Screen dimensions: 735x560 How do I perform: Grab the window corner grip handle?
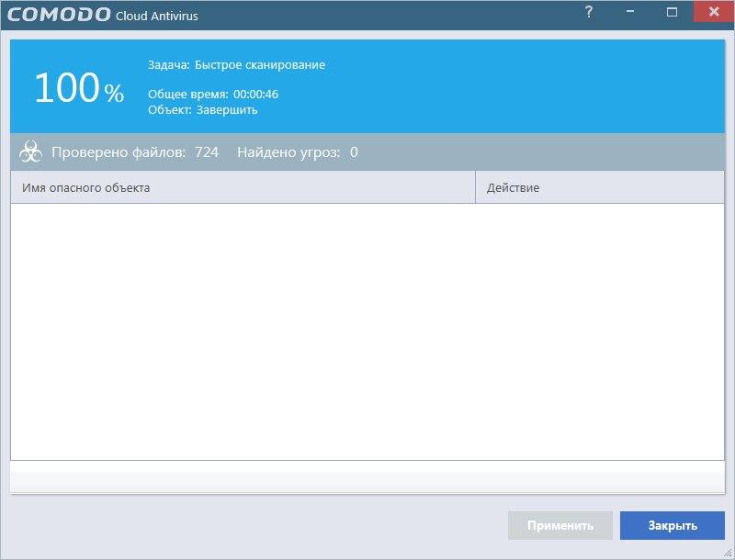click(x=727, y=553)
